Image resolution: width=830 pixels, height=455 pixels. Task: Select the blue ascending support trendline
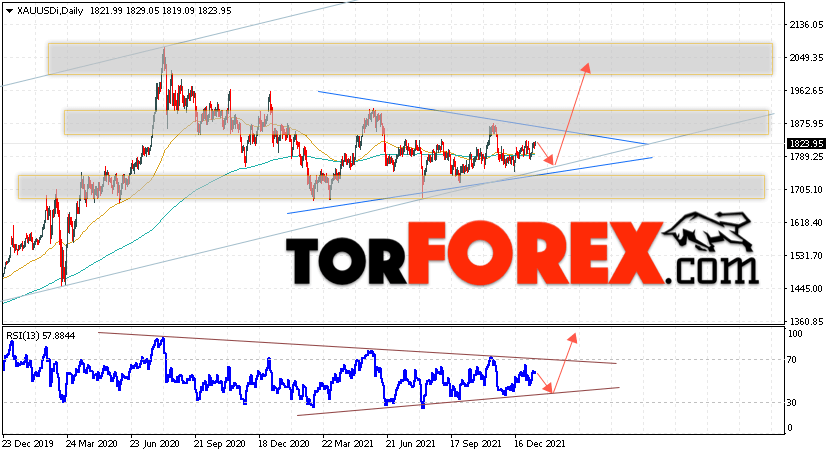(x=470, y=185)
